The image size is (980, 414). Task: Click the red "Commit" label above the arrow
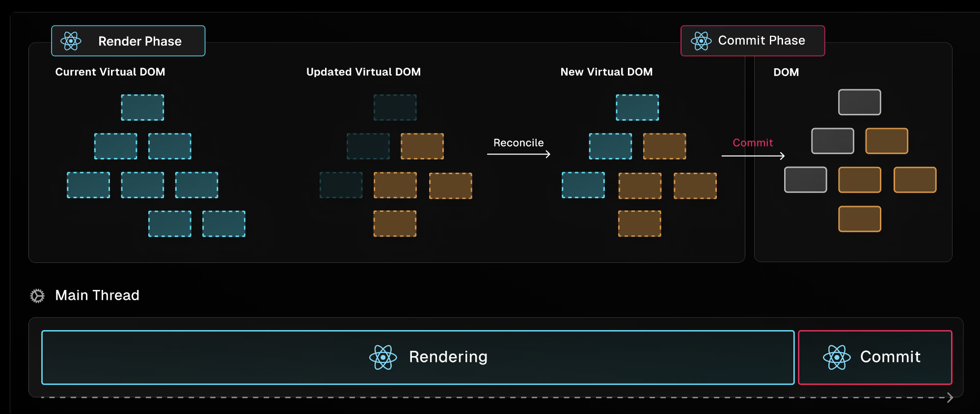click(753, 143)
